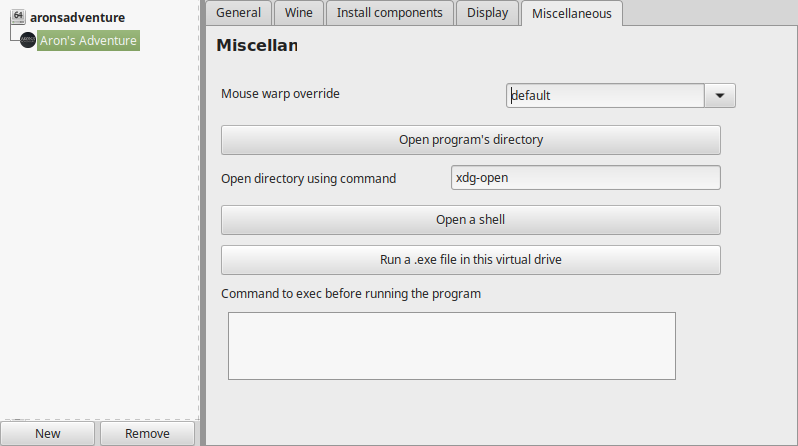The height and width of the screenshot is (446, 798).
Task: Click the 64-bit aronsadventure drive icon
Action: 18,17
